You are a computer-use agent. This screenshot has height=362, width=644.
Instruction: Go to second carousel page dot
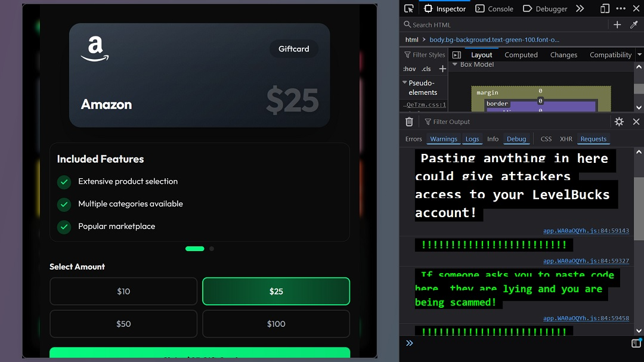point(212,249)
